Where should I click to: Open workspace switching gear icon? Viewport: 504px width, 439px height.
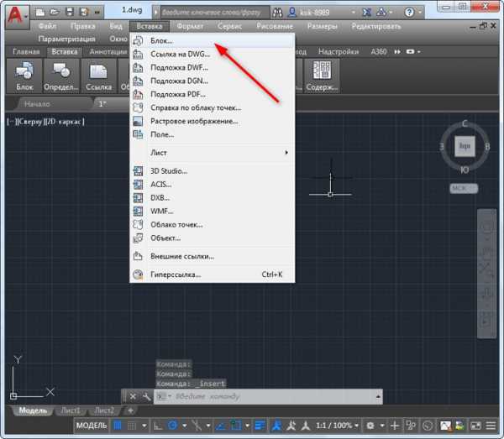point(370,426)
